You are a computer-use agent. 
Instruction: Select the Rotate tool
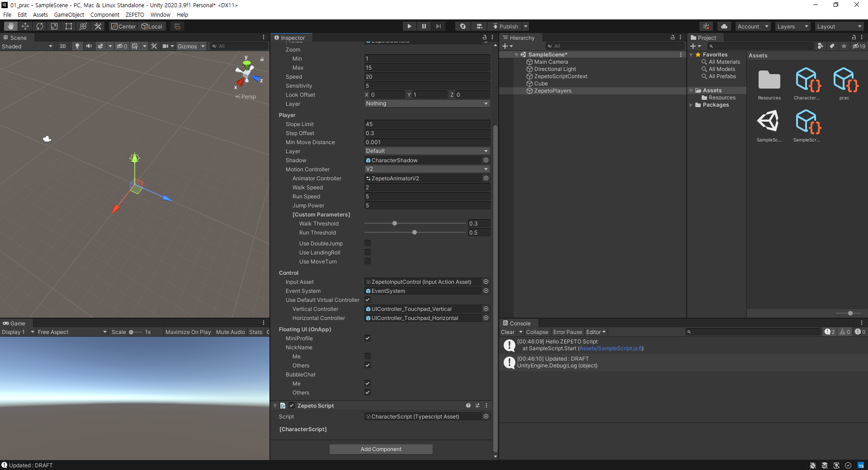click(x=40, y=26)
